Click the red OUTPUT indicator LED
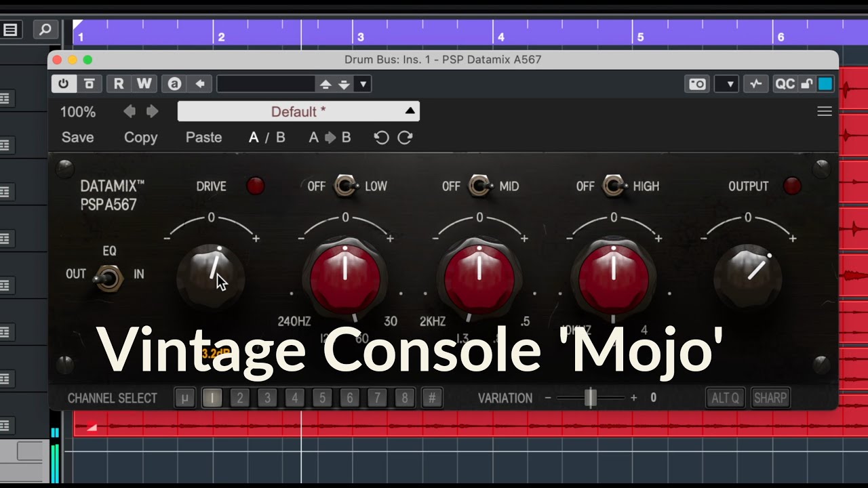Viewport: 868px width, 488px height. tap(792, 186)
